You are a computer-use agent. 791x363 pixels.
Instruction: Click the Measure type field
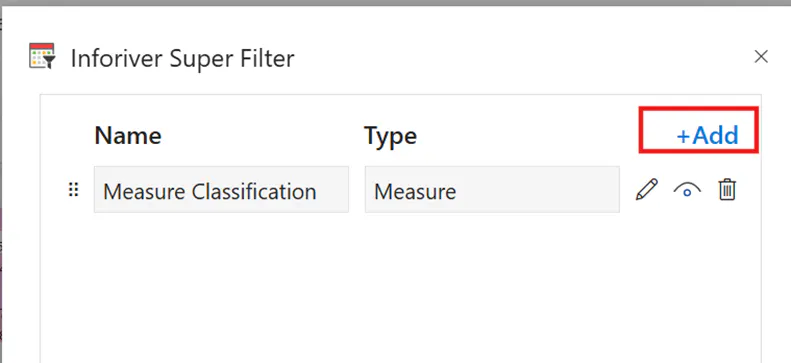(x=492, y=190)
